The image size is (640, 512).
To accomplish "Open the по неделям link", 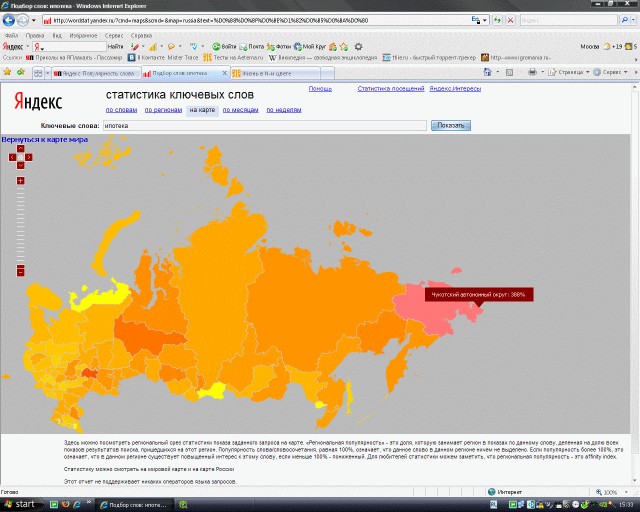I will coord(284,110).
